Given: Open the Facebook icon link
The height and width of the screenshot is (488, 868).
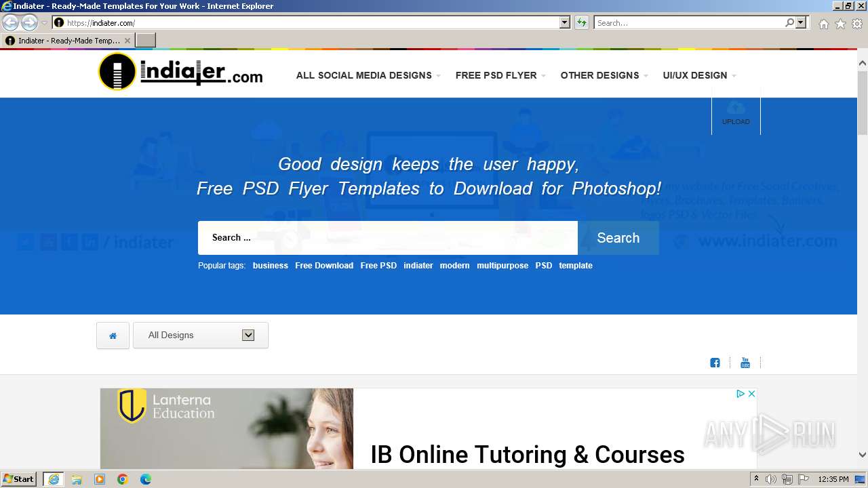Looking at the screenshot, I should click(715, 363).
